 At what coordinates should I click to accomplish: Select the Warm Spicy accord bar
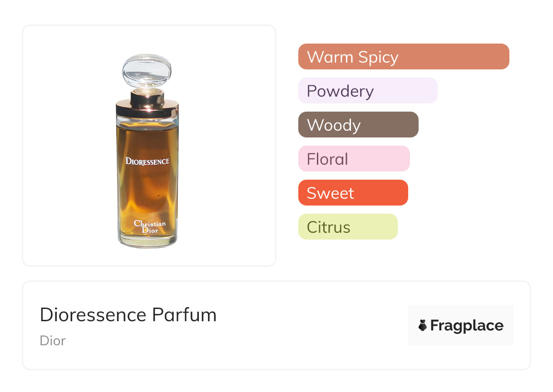pyautogui.click(x=403, y=57)
